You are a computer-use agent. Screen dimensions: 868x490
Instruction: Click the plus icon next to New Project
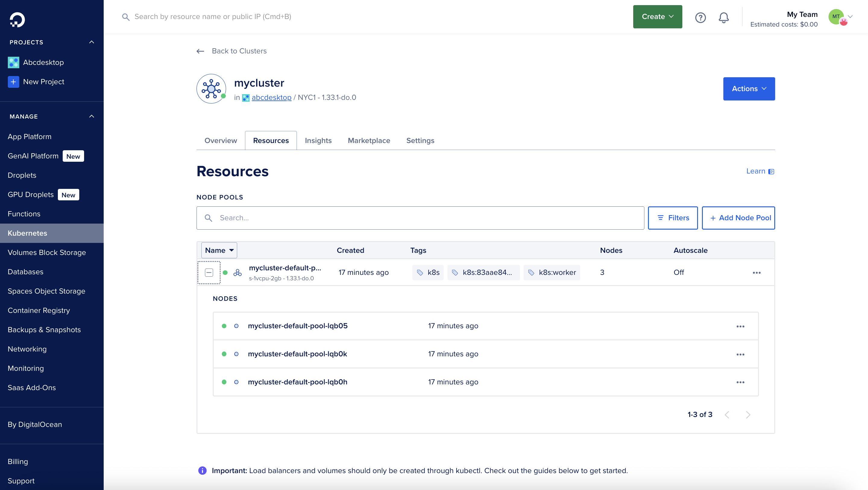(x=13, y=81)
